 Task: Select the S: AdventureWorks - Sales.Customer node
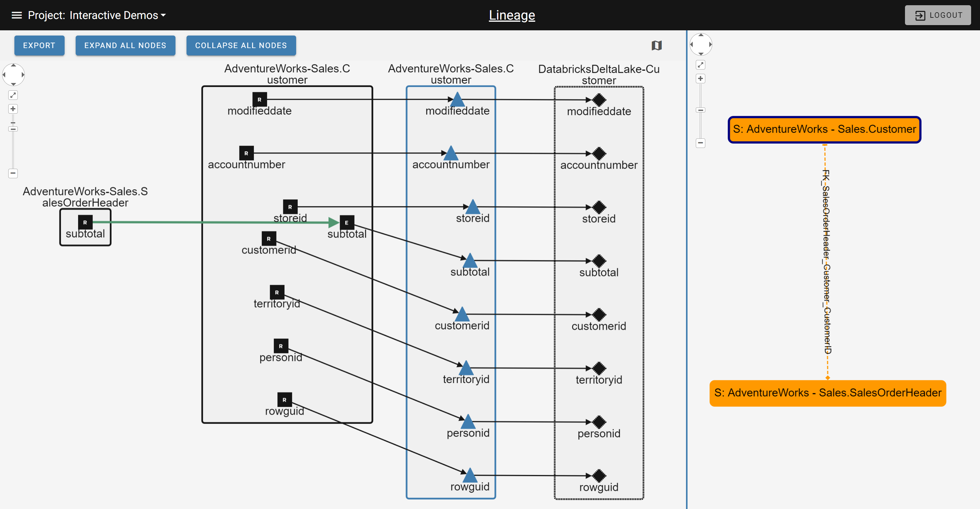824,129
